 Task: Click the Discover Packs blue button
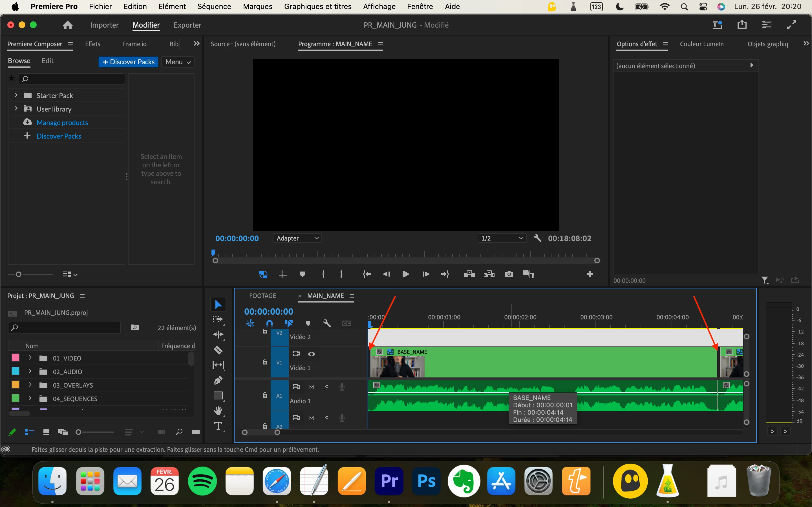128,62
